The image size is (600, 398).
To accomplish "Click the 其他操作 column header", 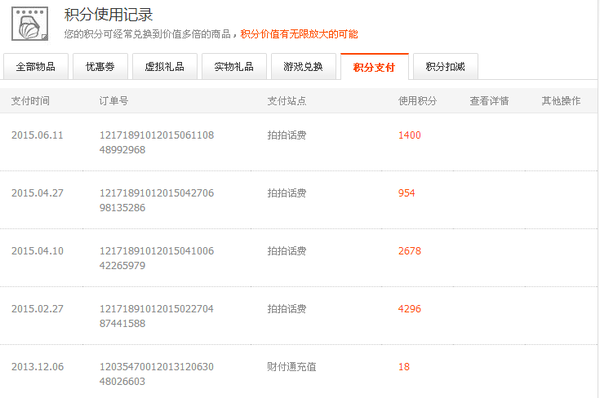I will click(561, 101).
